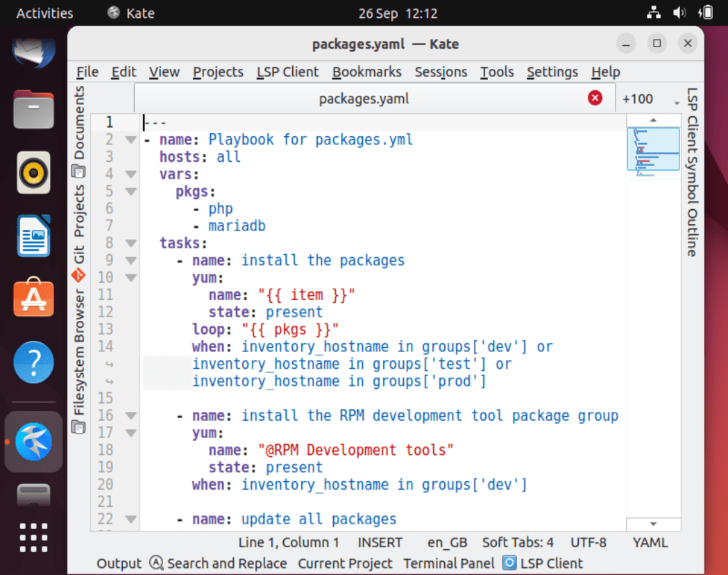This screenshot has width=728, height=575.
Task: Collapse the fold for the RPM install task
Action: [130, 415]
